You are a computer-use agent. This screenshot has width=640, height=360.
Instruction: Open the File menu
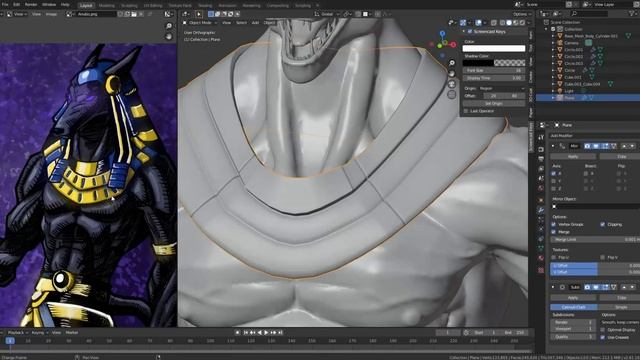coord(5,4)
